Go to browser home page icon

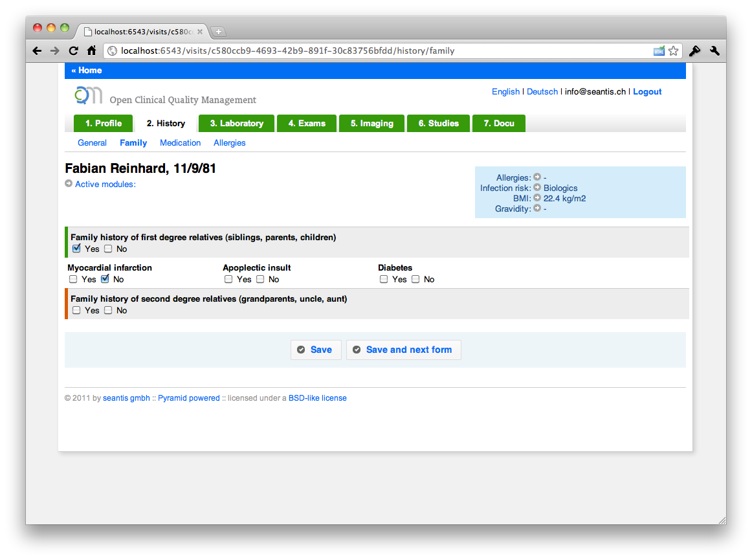point(91,50)
